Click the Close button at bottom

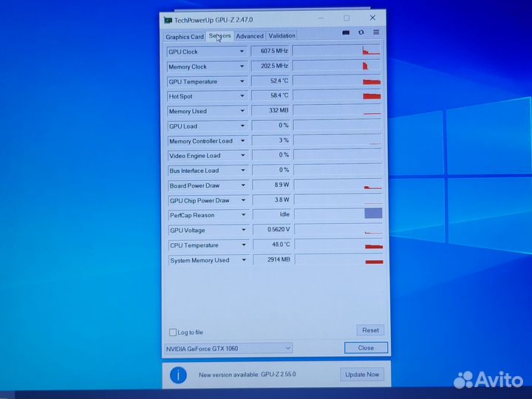pos(366,348)
